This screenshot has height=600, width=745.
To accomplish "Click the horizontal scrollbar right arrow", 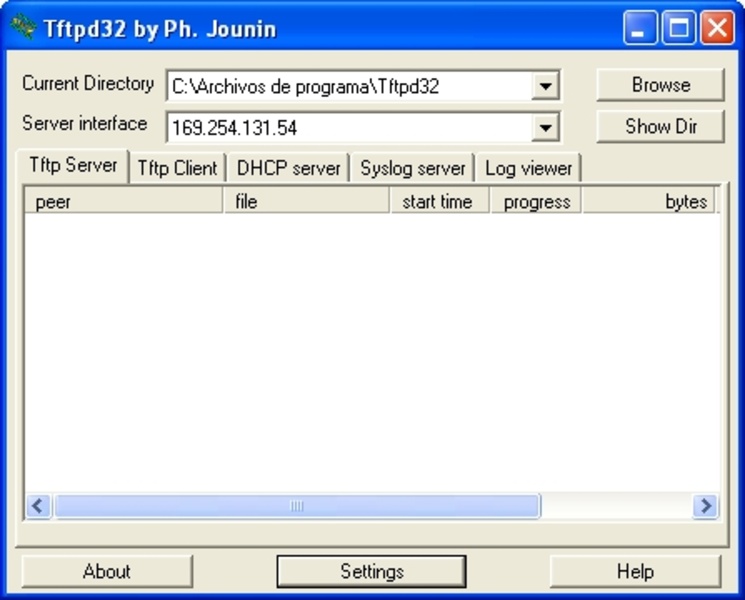I will coord(706,506).
